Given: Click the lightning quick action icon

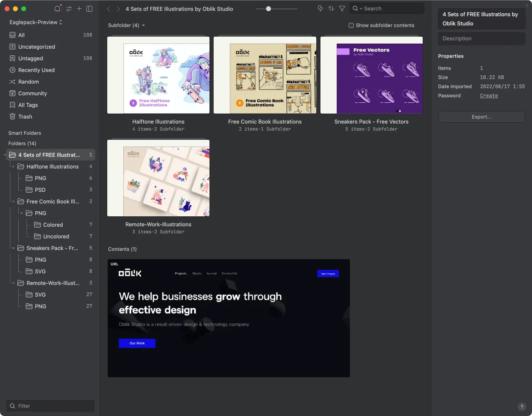Looking at the screenshot, I should tap(320, 8).
